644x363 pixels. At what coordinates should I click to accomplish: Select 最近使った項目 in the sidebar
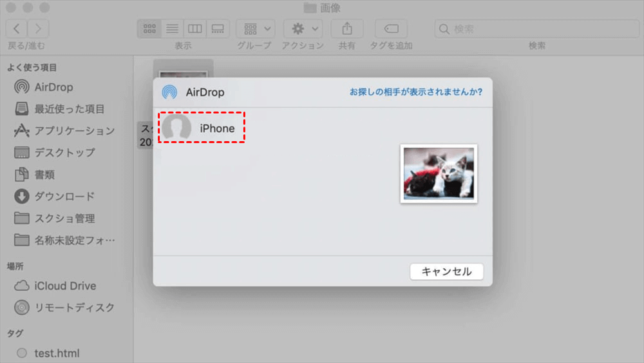(x=69, y=109)
